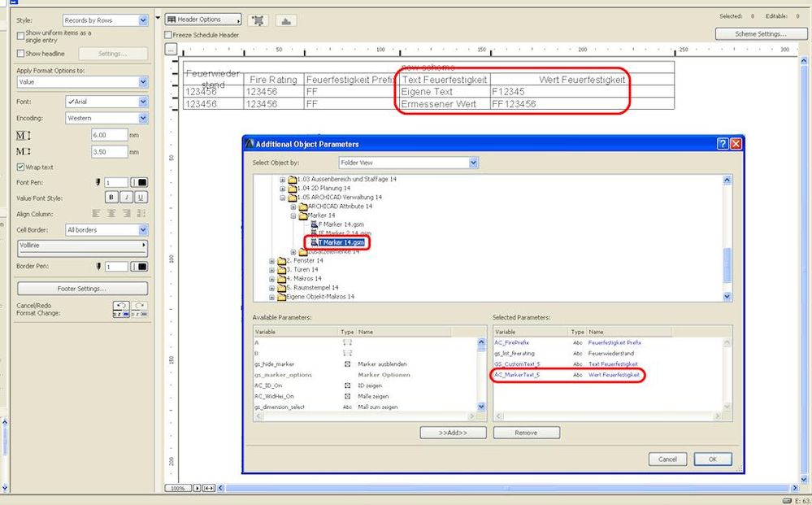Screen dimensions: 812x505
Task: Uncheck the Wrap text checkbox
Action: (20, 167)
